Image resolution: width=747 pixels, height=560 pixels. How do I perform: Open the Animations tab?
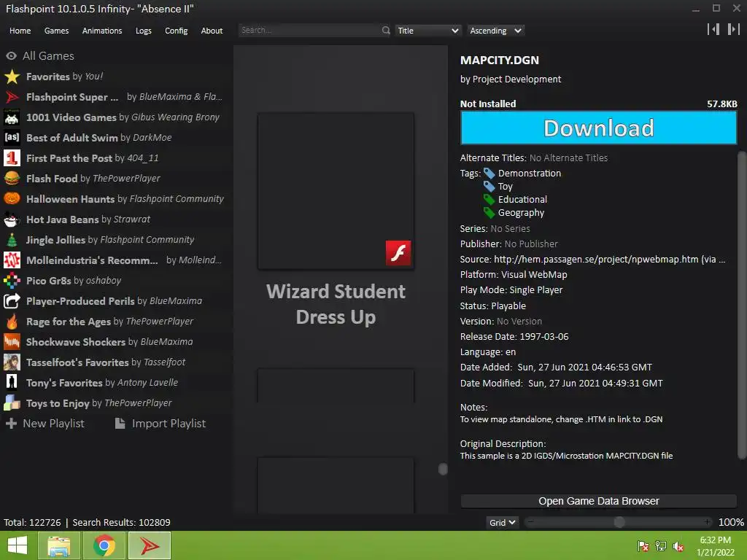pos(102,31)
